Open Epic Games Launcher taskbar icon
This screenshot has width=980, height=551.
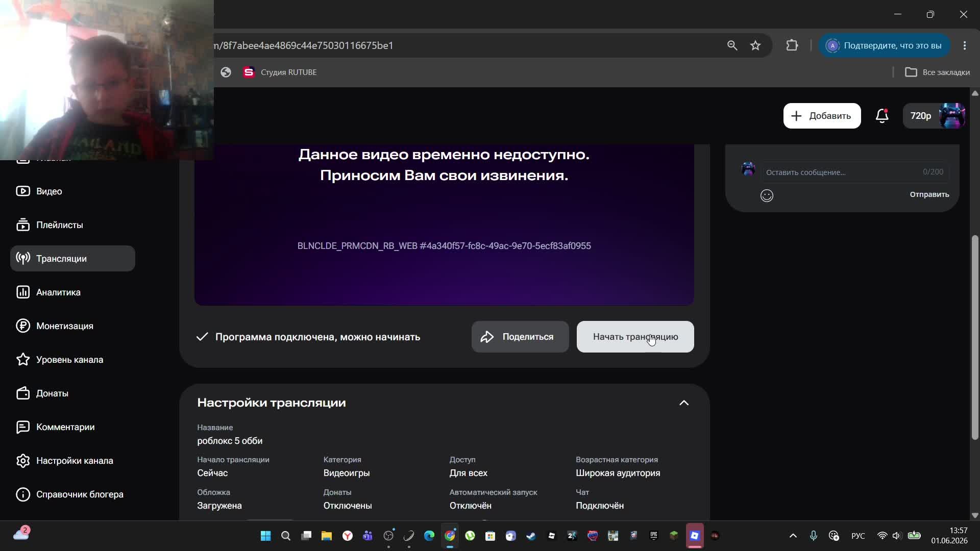pyautogui.click(x=653, y=536)
